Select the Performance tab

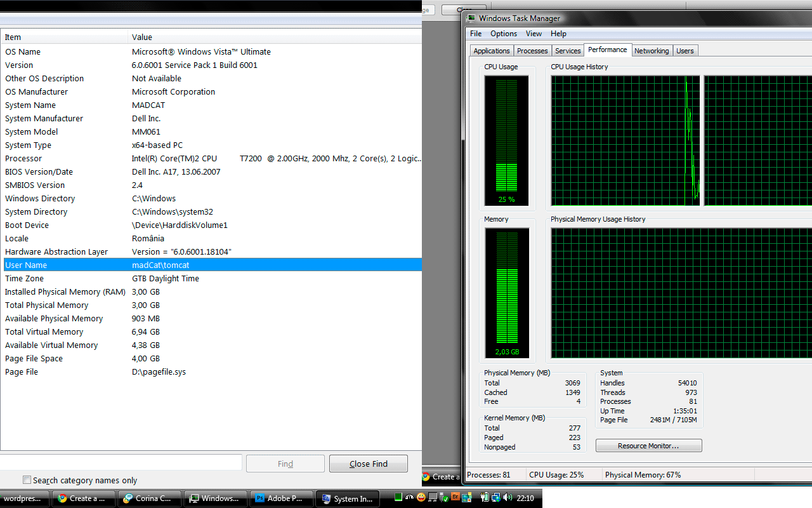(608, 50)
